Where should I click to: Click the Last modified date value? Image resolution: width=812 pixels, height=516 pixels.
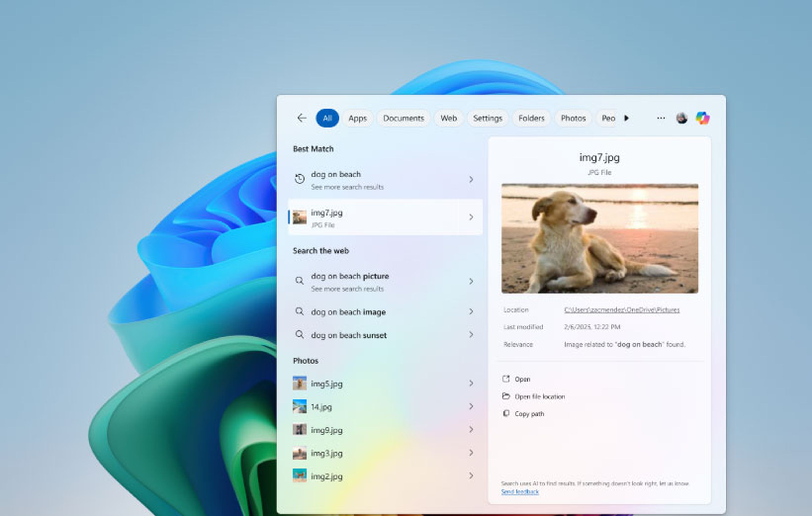pyautogui.click(x=592, y=327)
